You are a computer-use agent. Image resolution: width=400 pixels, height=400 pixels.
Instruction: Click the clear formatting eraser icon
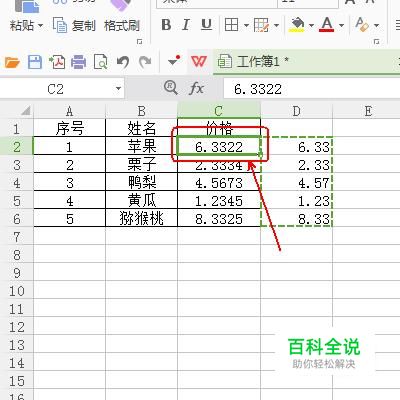point(362,25)
